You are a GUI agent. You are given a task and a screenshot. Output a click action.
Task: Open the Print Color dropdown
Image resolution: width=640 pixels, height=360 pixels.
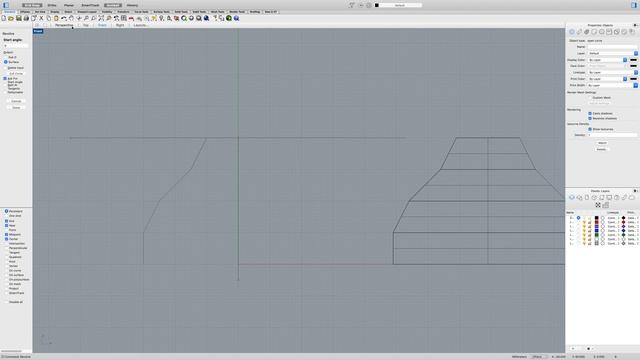(607, 79)
